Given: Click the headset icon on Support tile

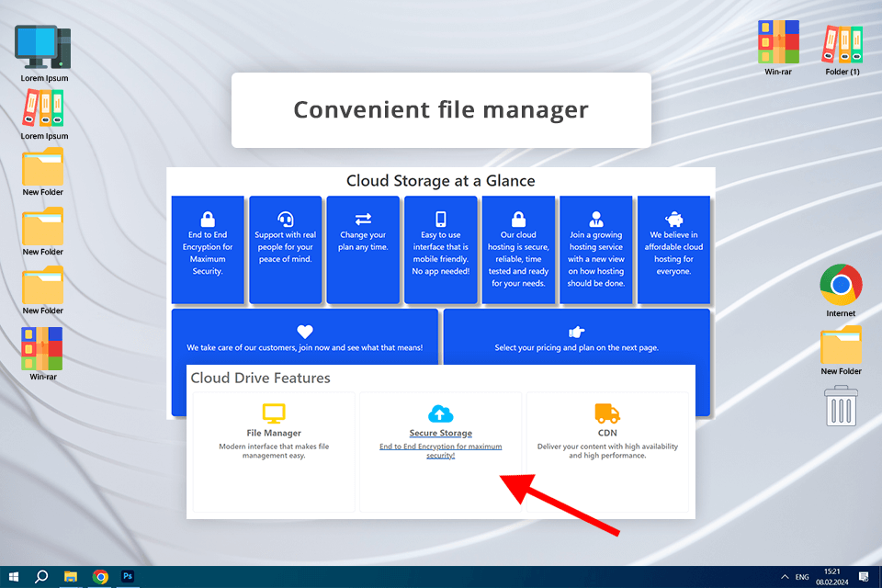Looking at the screenshot, I should tap(285, 219).
